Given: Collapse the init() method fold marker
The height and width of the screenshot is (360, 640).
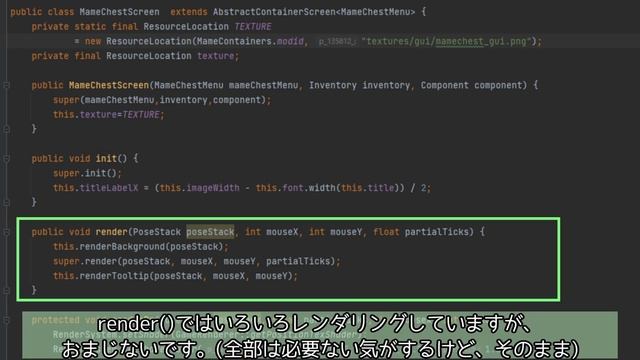Looking at the screenshot, I should (x=7, y=159).
